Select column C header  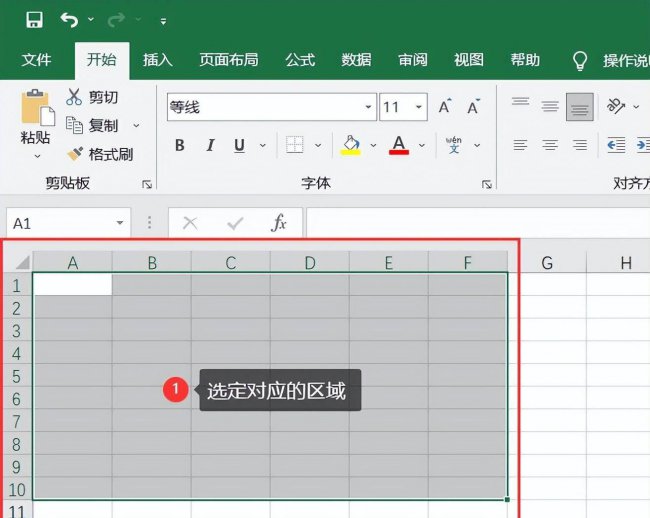pos(230,262)
